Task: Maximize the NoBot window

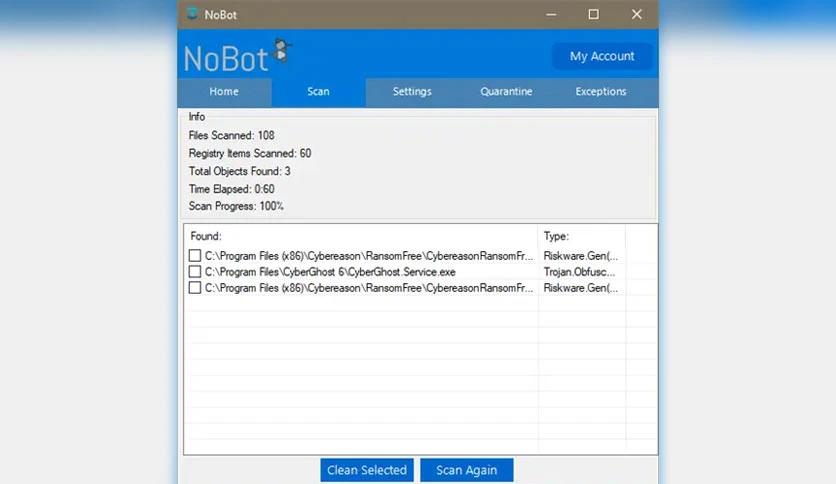Action: tap(593, 14)
